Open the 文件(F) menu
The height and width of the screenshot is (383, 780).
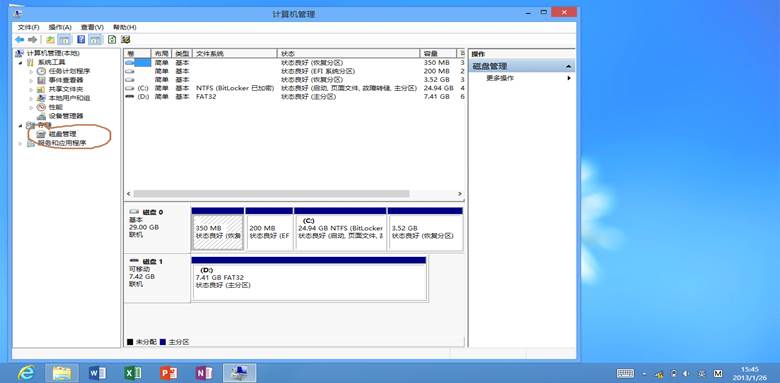[x=28, y=27]
